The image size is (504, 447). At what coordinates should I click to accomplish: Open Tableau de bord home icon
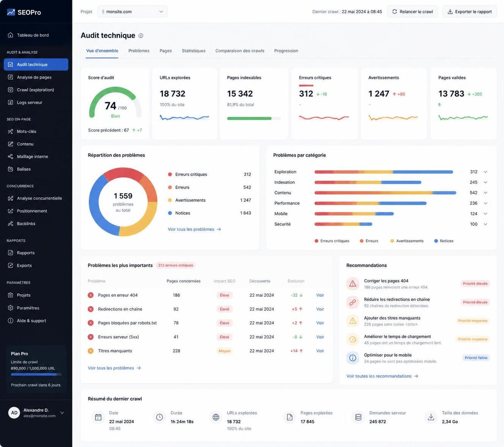coord(11,35)
